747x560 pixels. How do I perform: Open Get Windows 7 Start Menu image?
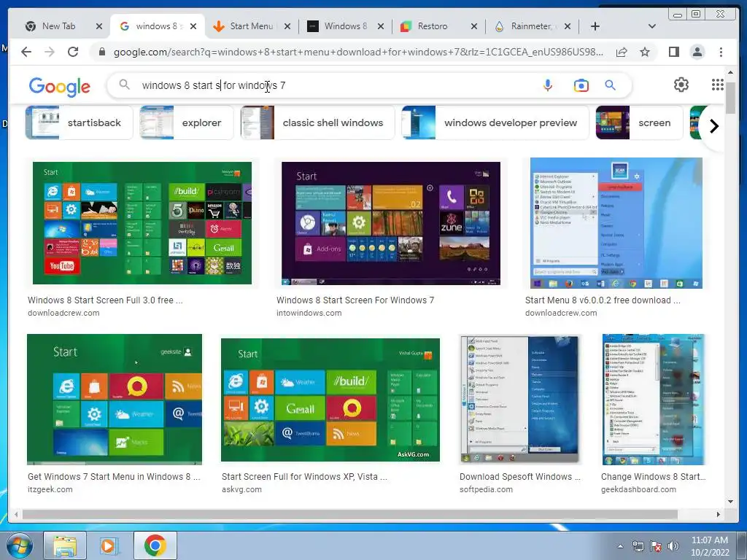(115, 400)
